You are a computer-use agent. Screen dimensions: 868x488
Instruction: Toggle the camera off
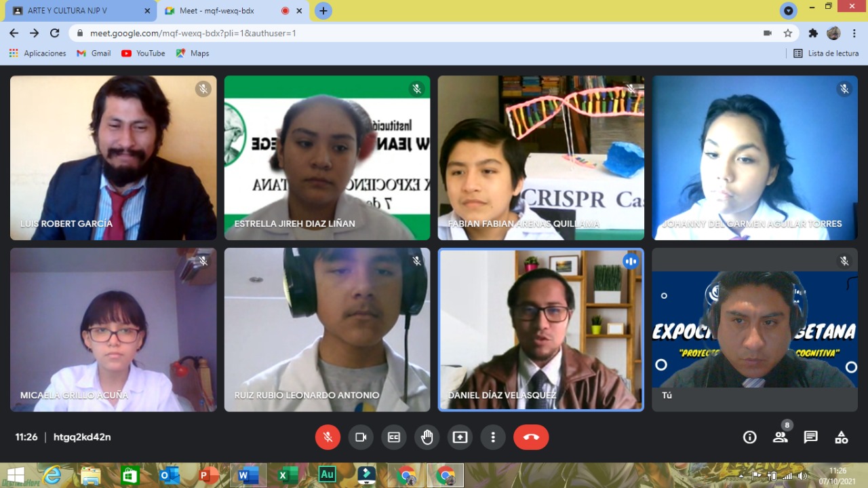click(361, 437)
